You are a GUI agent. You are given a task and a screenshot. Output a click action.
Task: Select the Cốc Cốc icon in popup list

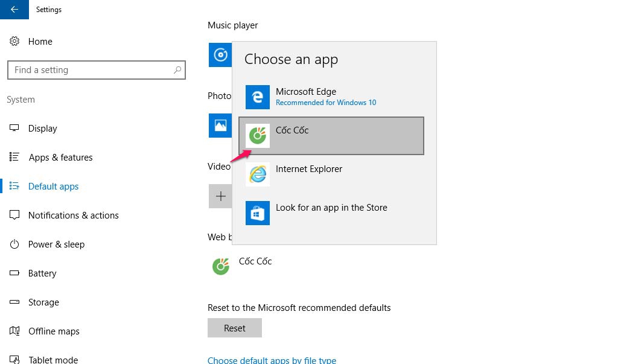pyautogui.click(x=258, y=136)
